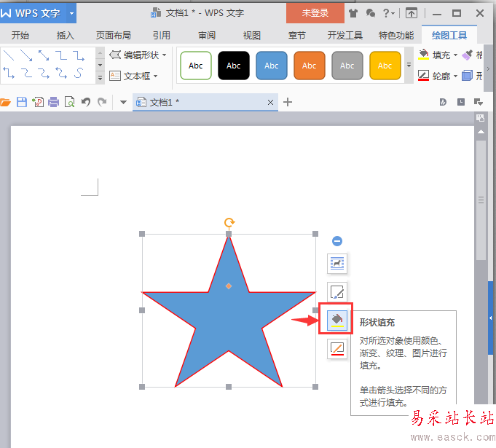Open the 章节 tab
496x448 pixels.
point(296,35)
